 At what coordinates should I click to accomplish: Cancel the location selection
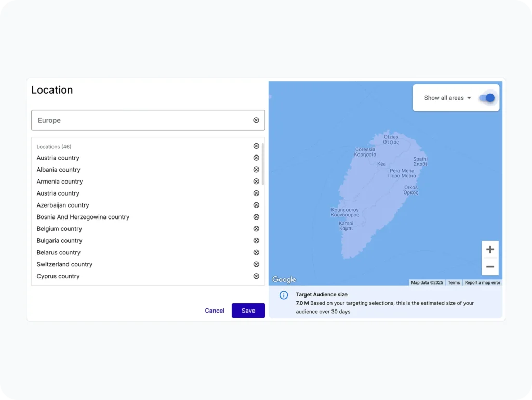(215, 311)
